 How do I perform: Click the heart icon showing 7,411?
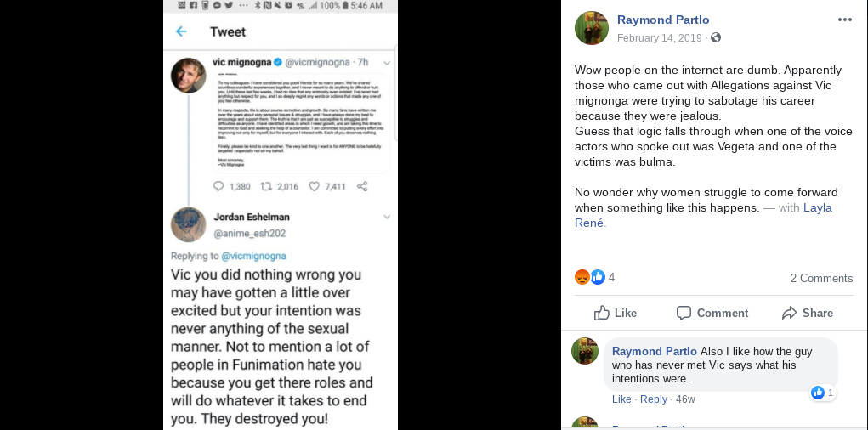[314, 186]
